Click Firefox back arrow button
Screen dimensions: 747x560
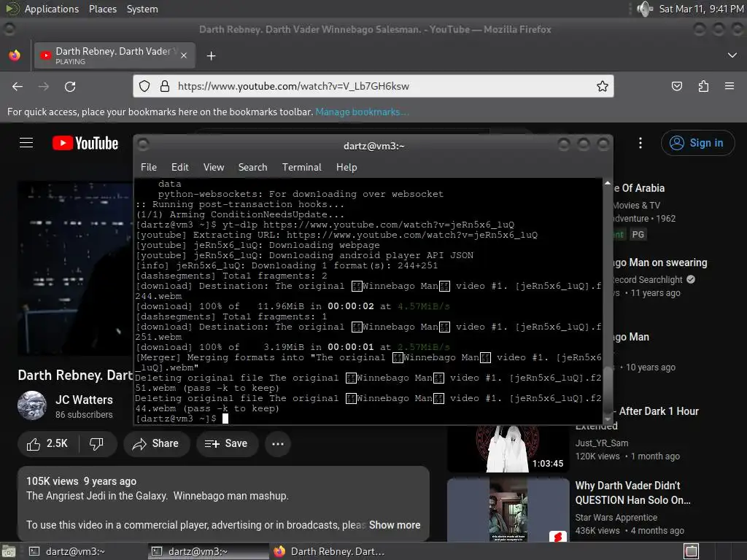(18, 86)
